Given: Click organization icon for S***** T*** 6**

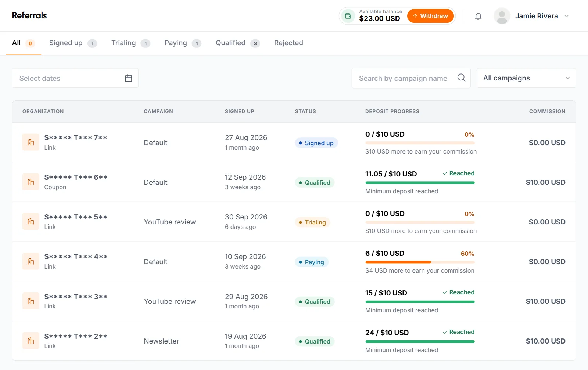Looking at the screenshot, I should tap(31, 182).
